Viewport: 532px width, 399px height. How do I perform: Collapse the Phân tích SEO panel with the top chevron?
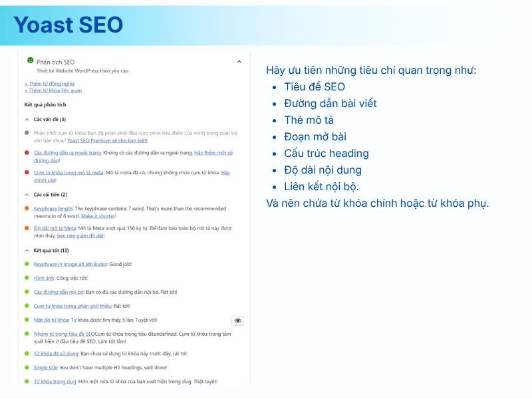(239, 61)
